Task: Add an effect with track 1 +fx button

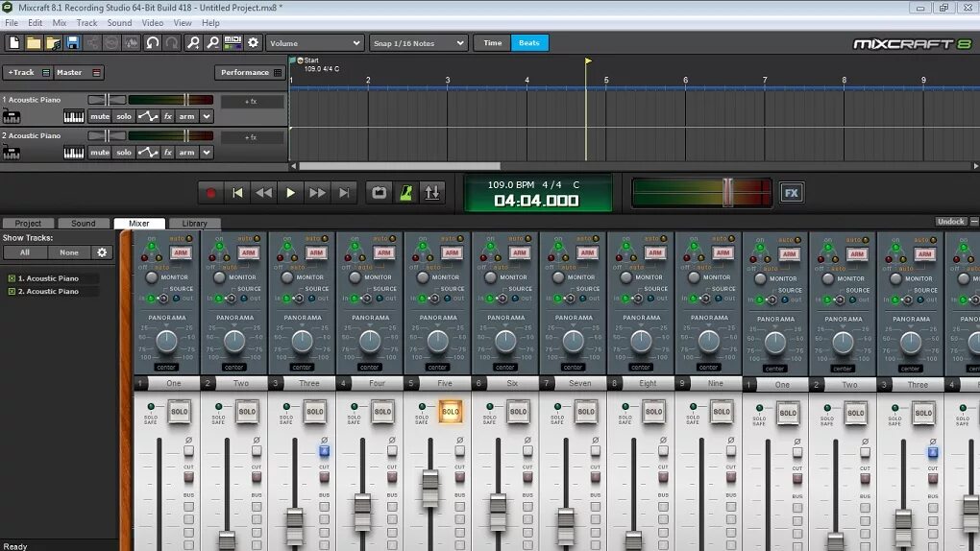Action: (251, 101)
